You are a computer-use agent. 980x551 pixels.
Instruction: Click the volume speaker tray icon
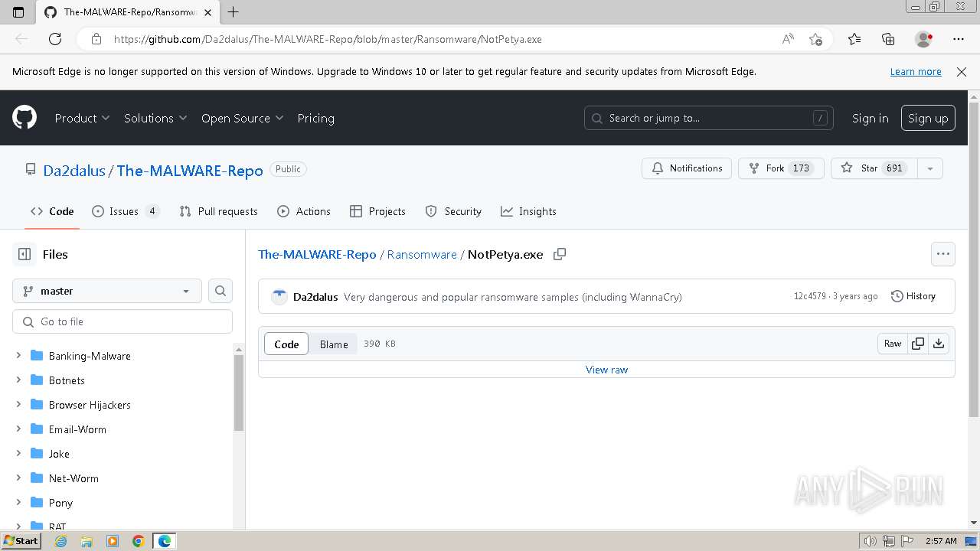(870, 541)
